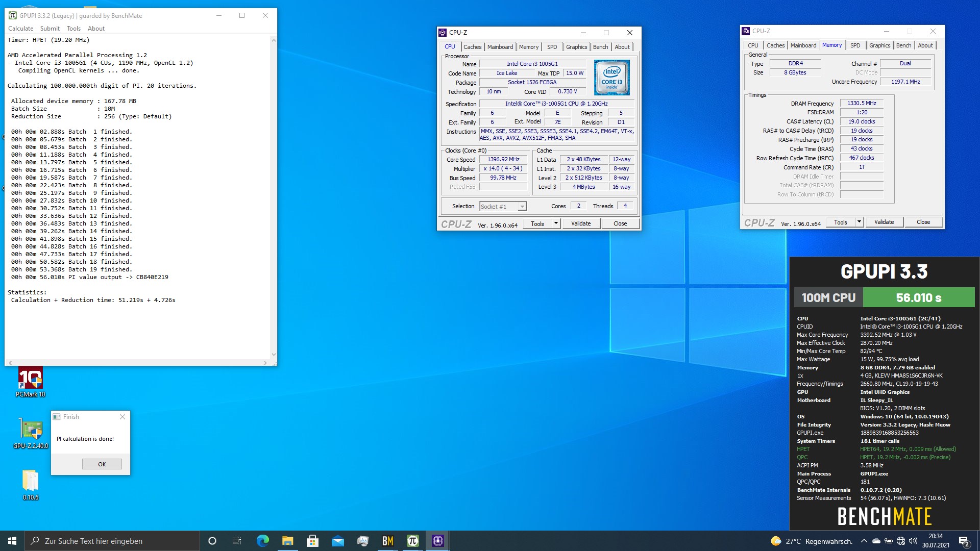Viewport: 980px width, 551px height.
Task: Switch to CPU-Z taskbar icon
Action: coord(437,541)
